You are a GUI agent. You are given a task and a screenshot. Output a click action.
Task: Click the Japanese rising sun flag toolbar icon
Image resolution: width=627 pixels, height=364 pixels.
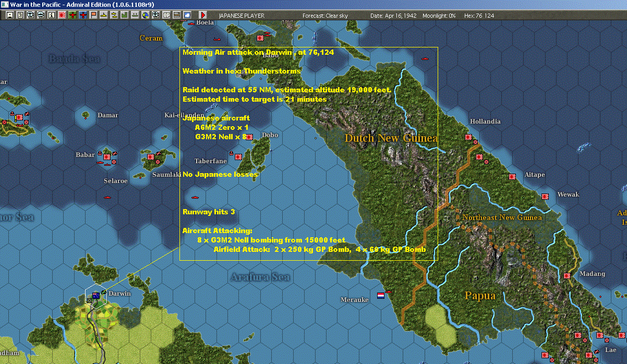(62, 15)
